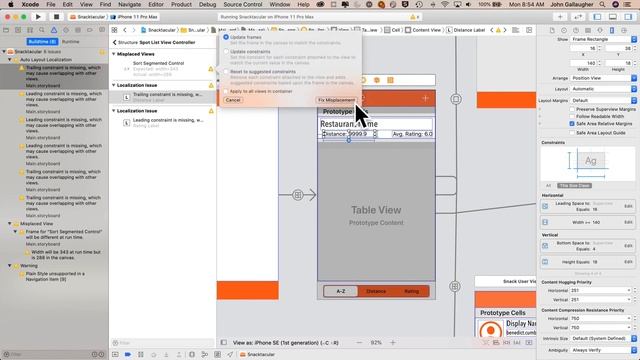The width and height of the screenshot is (640, 360).
Task: Open the Report navigator icon
Action: pyautogui.click(x=102, y=30)
